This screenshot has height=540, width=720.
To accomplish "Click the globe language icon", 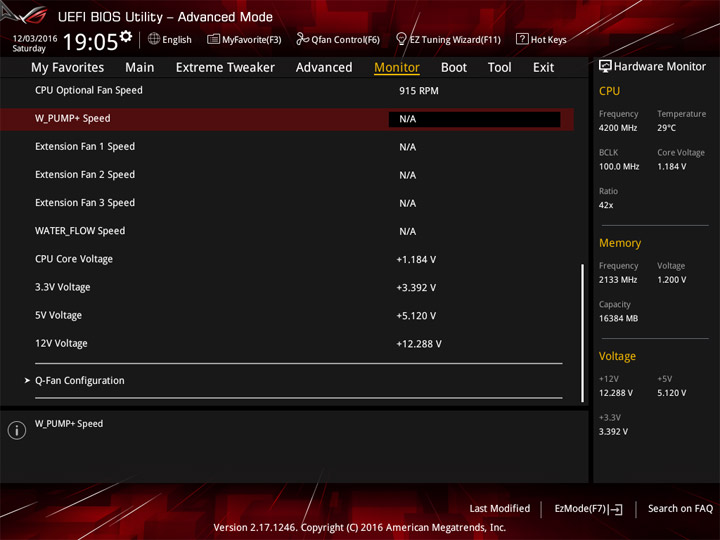I will 154,39.
